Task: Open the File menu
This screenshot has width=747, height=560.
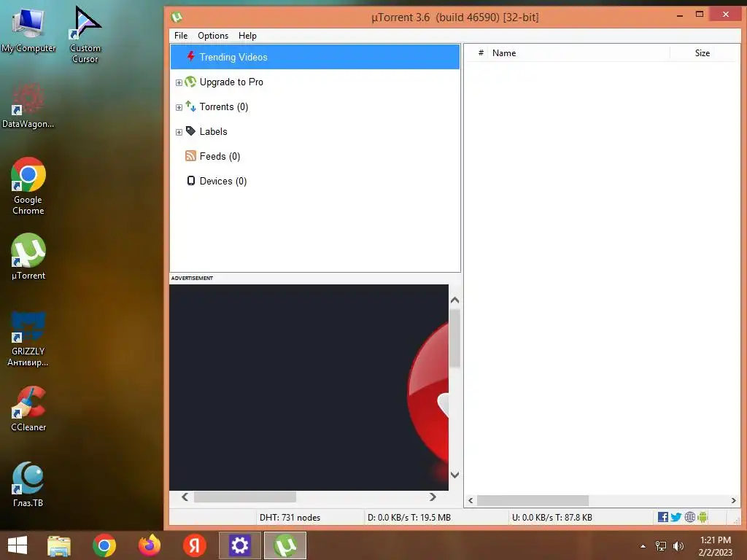Action: click(181, 36)
